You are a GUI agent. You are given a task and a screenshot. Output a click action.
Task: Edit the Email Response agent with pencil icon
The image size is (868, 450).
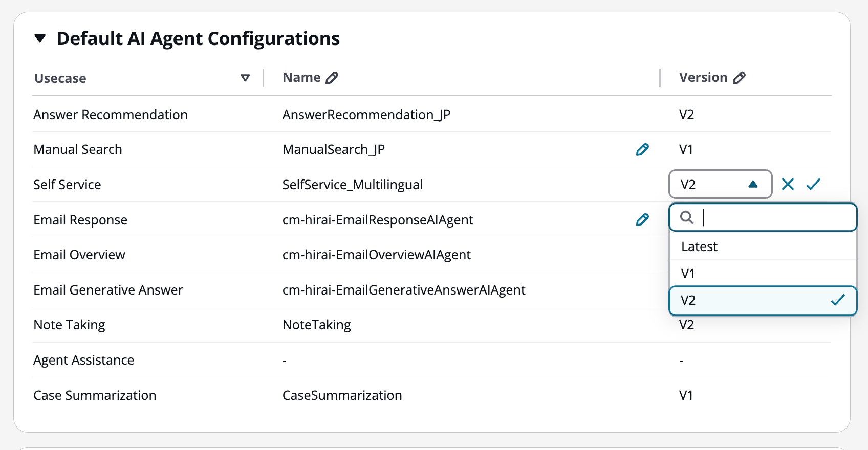[x=642, y=220]
